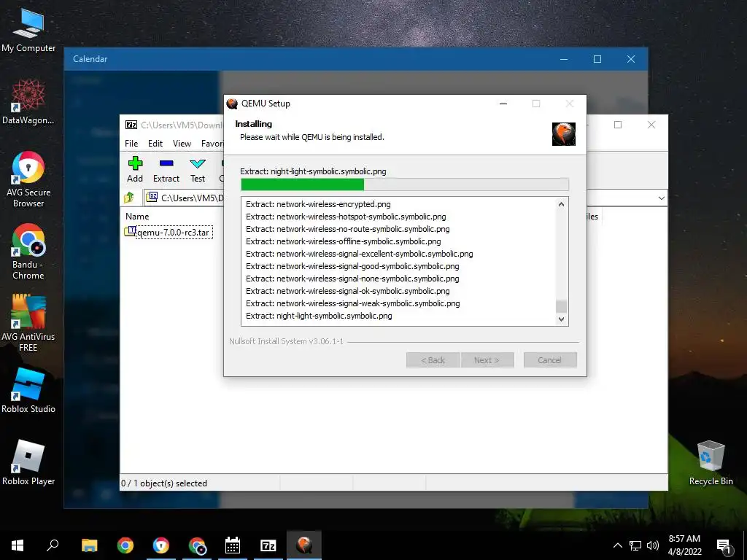
Task: Click the 7-Zip address path field
Action: click(x=192, y=198)
